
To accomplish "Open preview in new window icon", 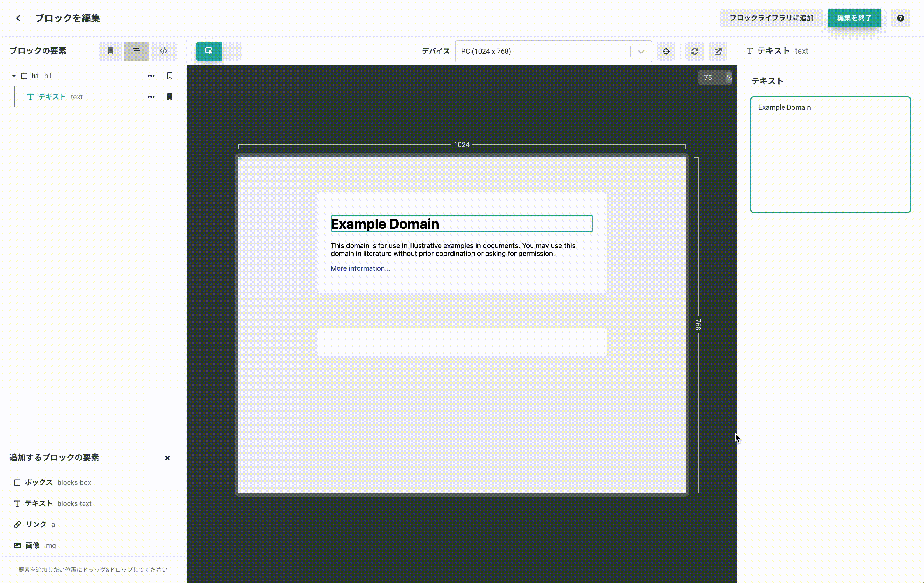I will tap(717, 51).
